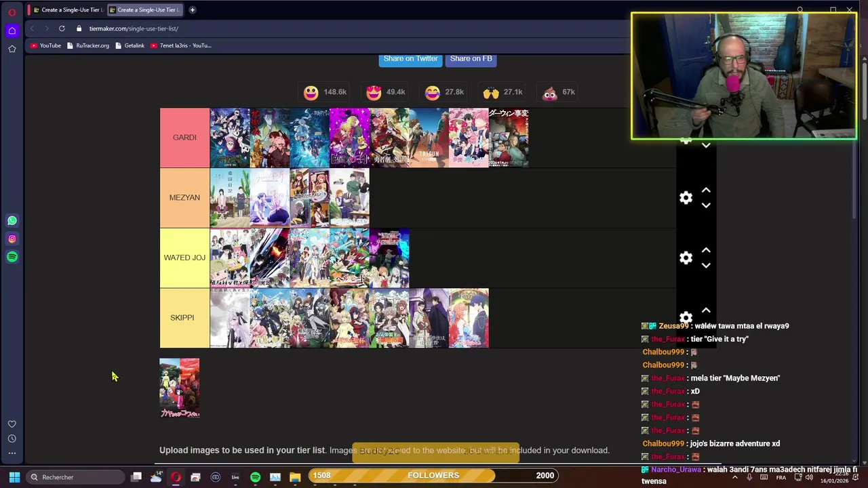868x488 pixels.
Task: Open settings gear for MEZYAN tier row
Action: 686,198
